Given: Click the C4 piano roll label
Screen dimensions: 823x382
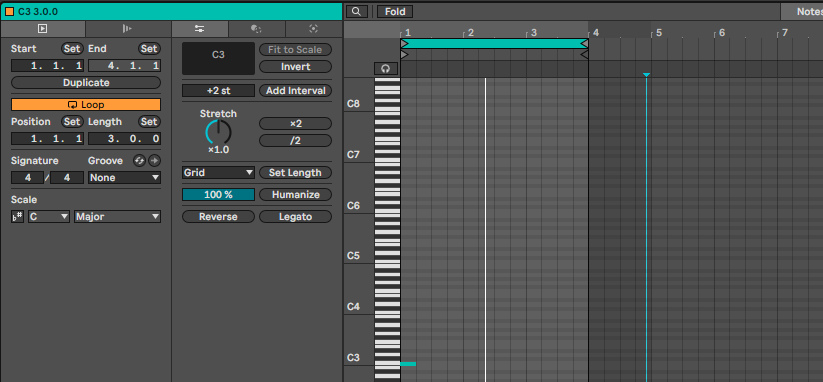Looking at the screenshot, I should point(353,306).
